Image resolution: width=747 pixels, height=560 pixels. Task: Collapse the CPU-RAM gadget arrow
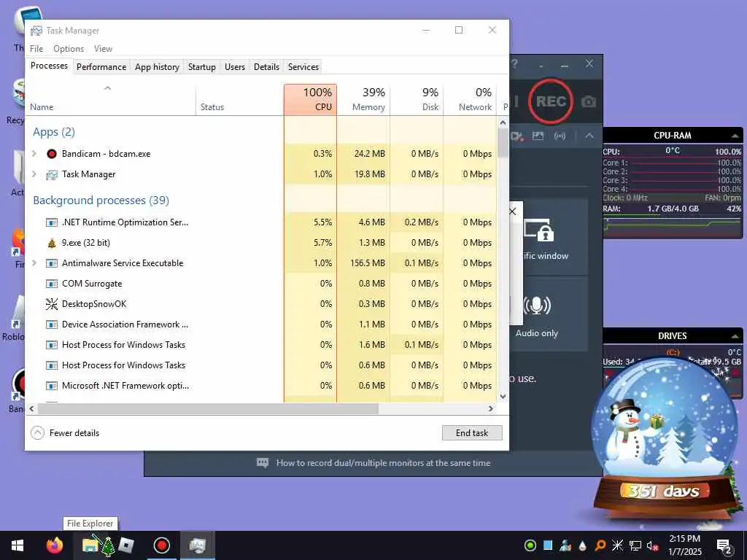735,136
